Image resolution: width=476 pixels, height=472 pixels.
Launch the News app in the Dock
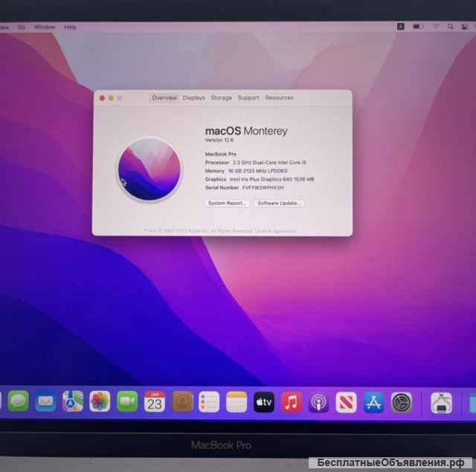click(x=346, y=403)
